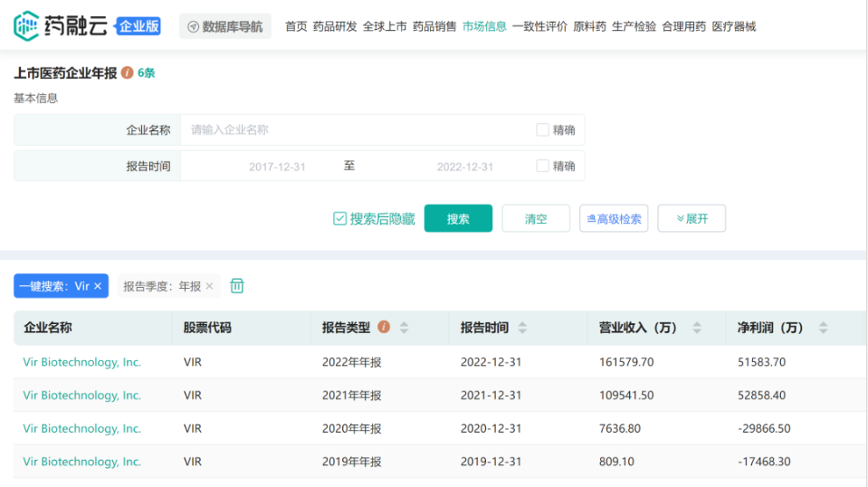Screen dimensions: 868x487
Task: Remove the 报告季度: 年报 filter tag
Action: [209, 286]
